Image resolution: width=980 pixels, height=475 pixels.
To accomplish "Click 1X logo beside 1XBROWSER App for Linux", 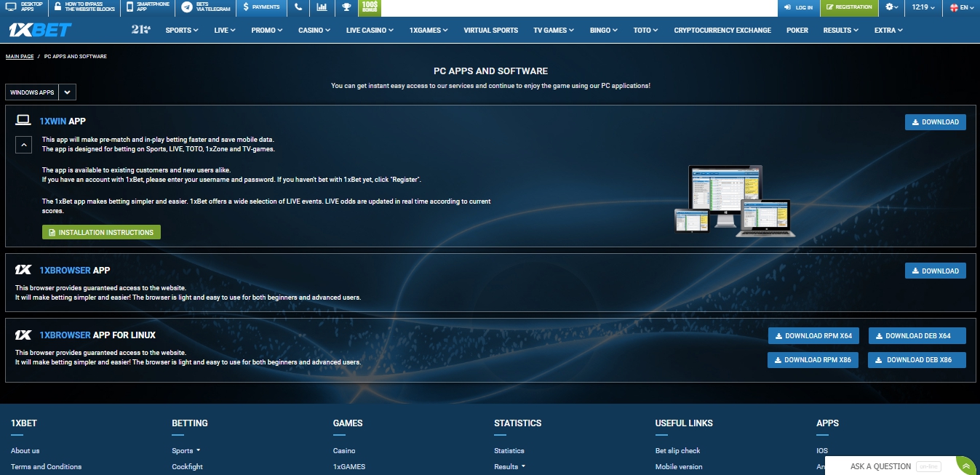I will [x=23, y=335].
